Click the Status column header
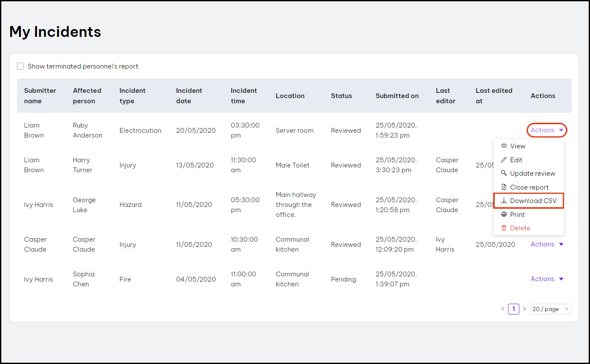 [x=341, y=96]
